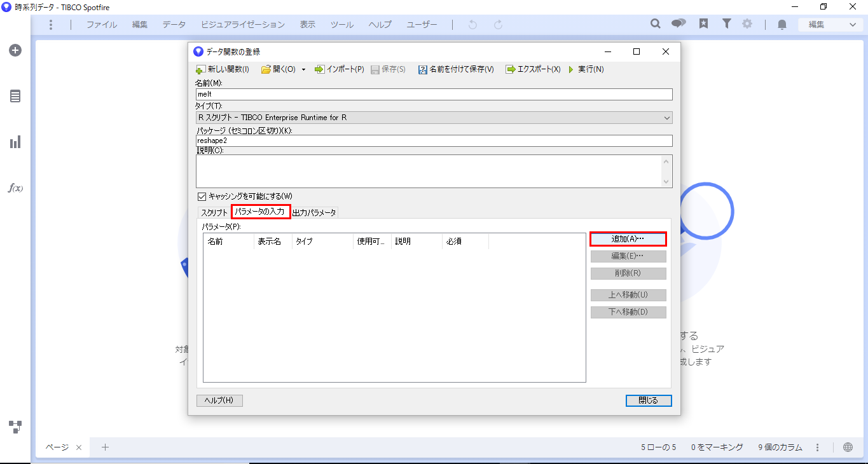Image resolution: width=868 pixels, height=464 pixels.
Task: Open the ビジュアライゼーション menu
Action: (x=243, y=25)
